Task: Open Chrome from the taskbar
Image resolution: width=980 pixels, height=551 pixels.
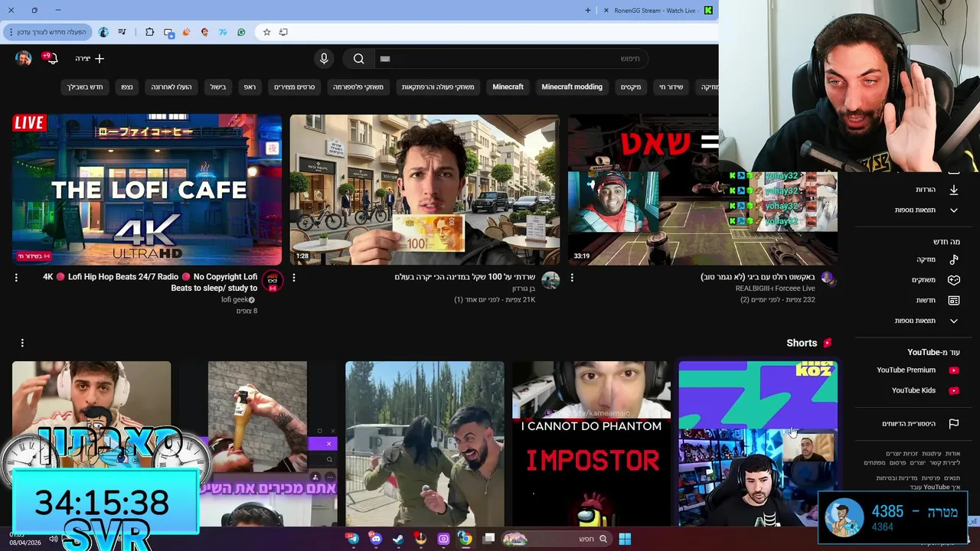Action: click(x=465, y=539)
